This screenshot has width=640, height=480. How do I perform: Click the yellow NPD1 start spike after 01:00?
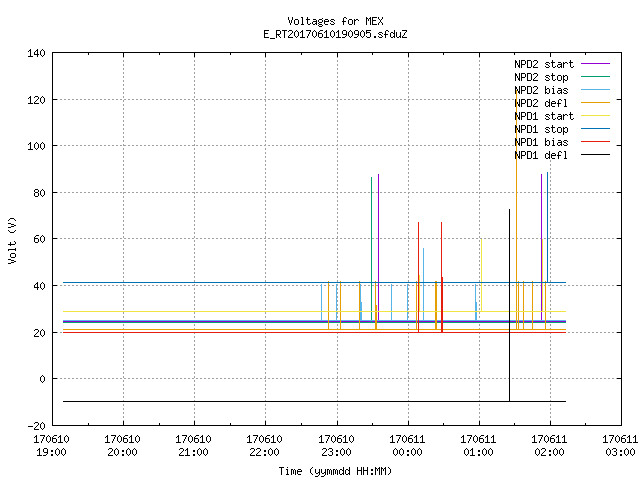point(481,276)
